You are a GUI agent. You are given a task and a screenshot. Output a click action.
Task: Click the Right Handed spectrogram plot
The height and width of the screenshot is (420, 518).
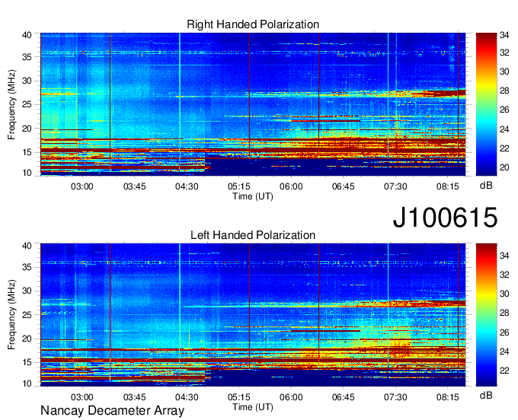[253, 104]
